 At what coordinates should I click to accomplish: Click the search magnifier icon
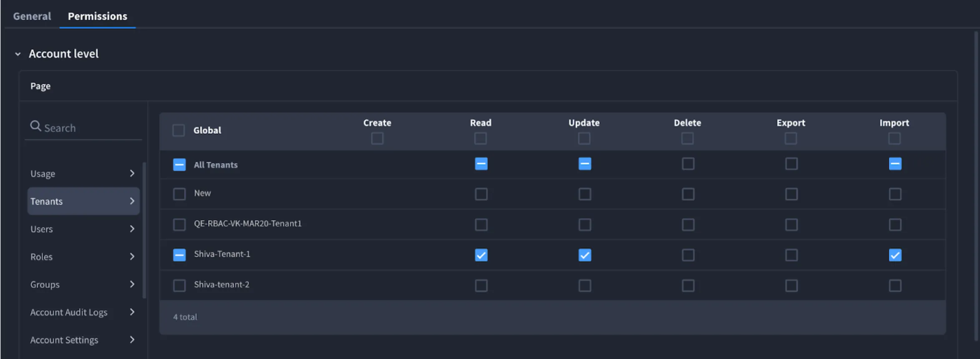[35, 126]
